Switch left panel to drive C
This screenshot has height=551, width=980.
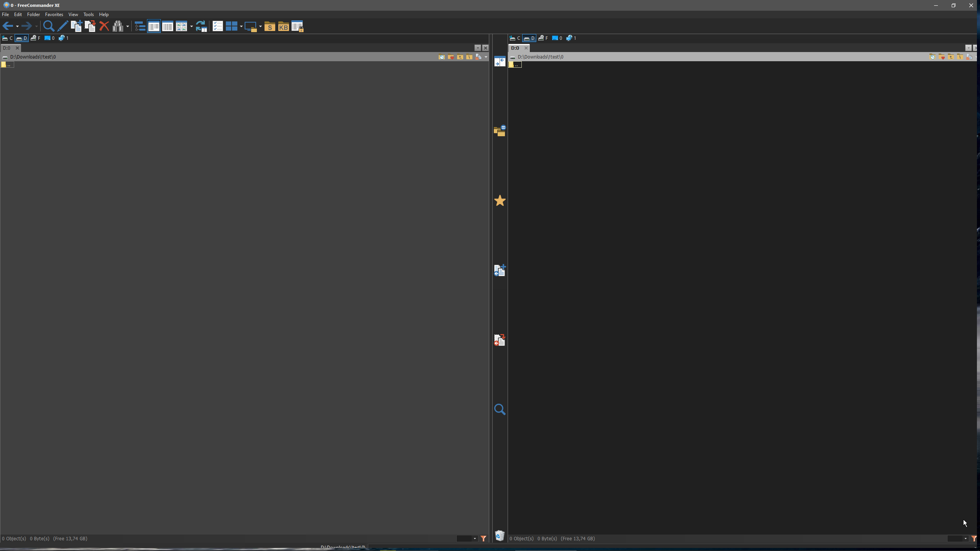click(8, 38)
